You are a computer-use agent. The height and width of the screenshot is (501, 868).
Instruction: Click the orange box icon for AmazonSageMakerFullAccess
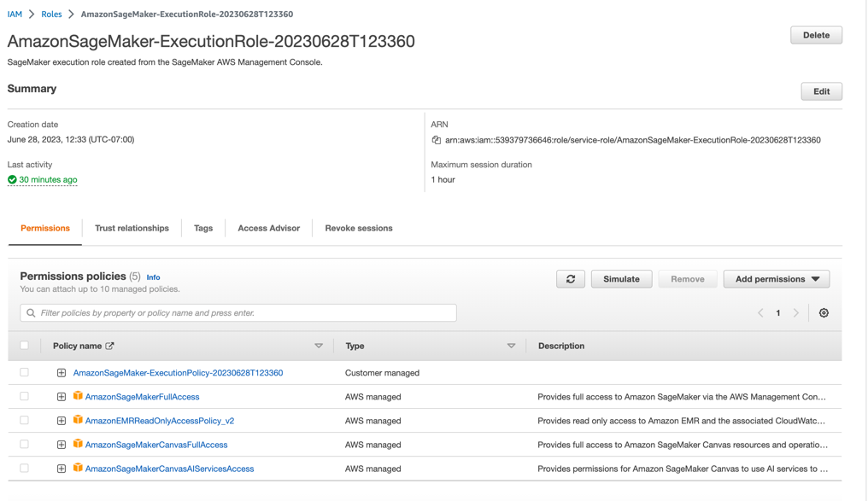78,396
